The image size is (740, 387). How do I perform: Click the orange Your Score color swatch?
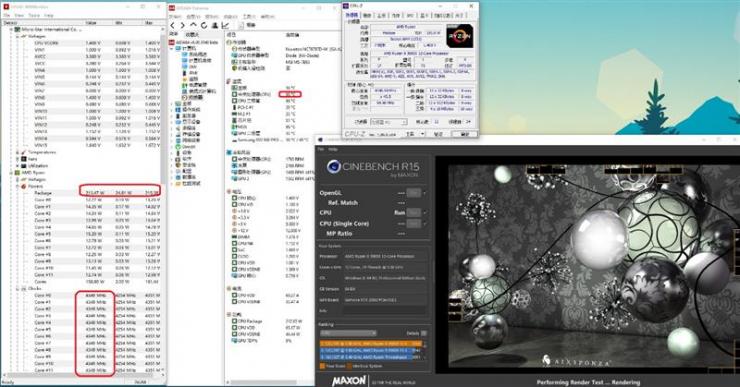[x=323, y=366]
